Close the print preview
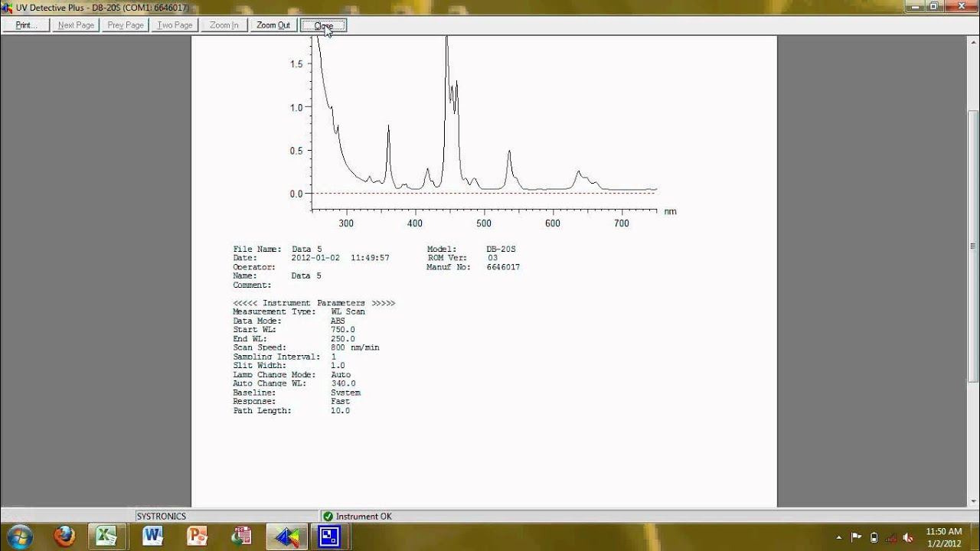This screenshot has height=551, width=980. [x=324, y=25]
